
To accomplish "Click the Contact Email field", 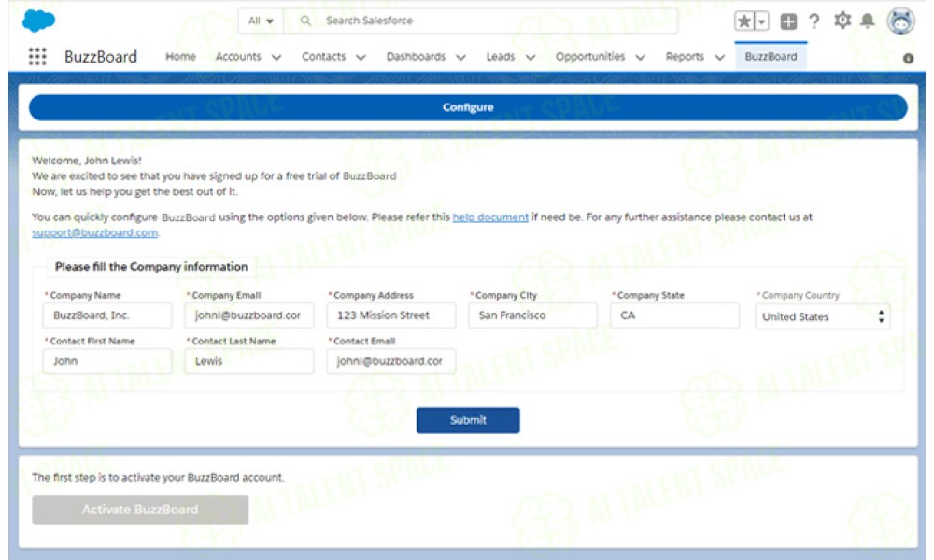I will tap(390, 361).
